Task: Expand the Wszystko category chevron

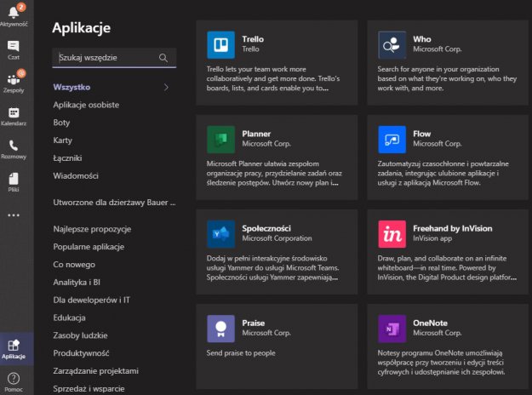Action: tap(166, 87)
